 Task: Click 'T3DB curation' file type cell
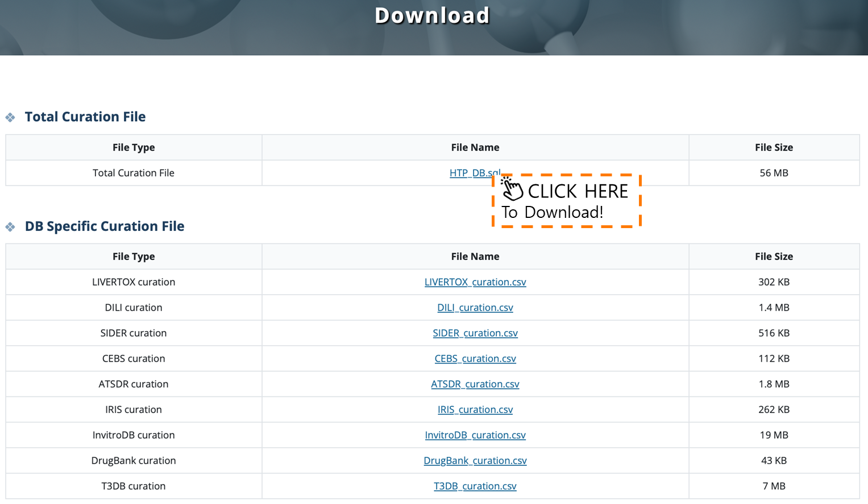click(134, 486)
